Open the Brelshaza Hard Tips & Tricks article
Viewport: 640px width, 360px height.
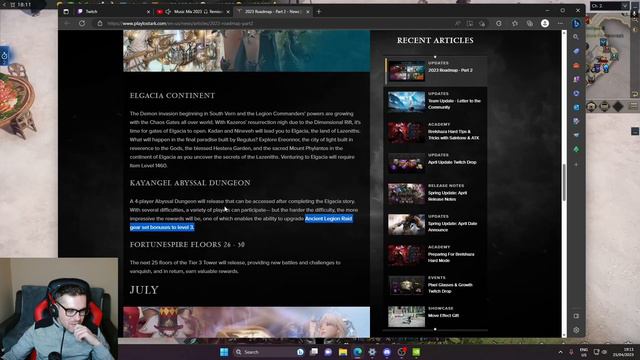coord(436,131)
